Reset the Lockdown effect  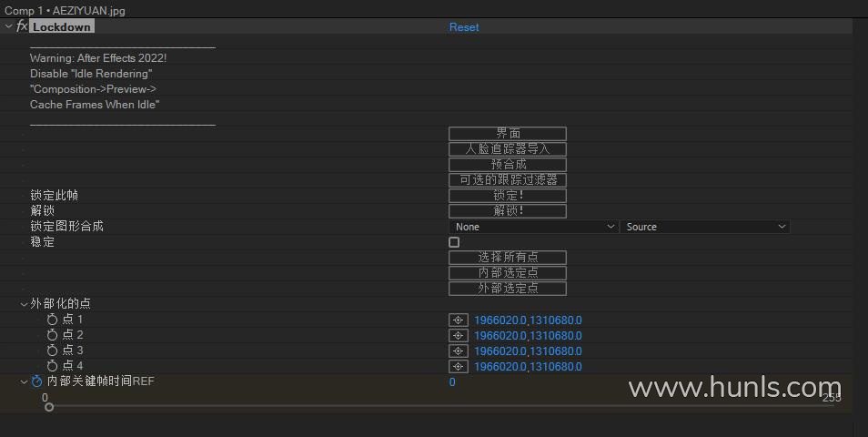(464, 27)
